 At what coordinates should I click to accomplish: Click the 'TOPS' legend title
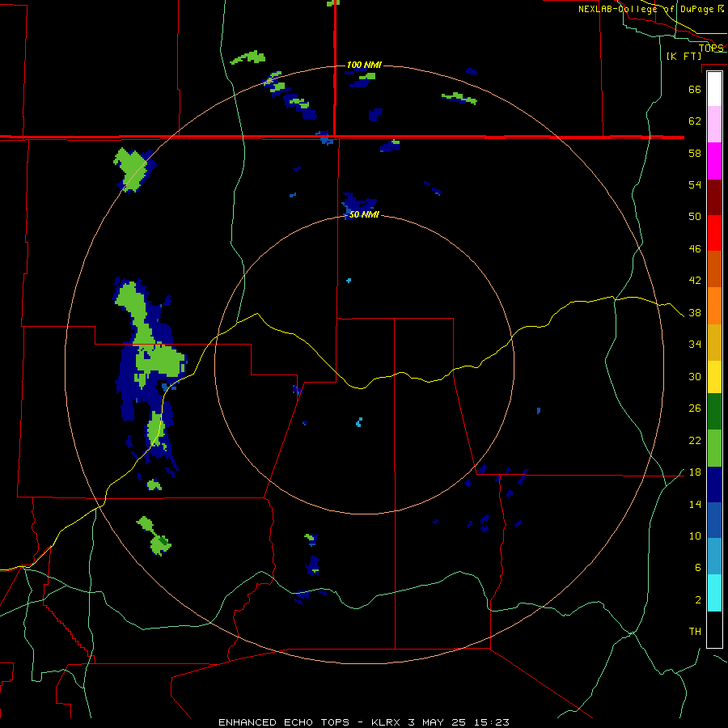coord(711,48)
